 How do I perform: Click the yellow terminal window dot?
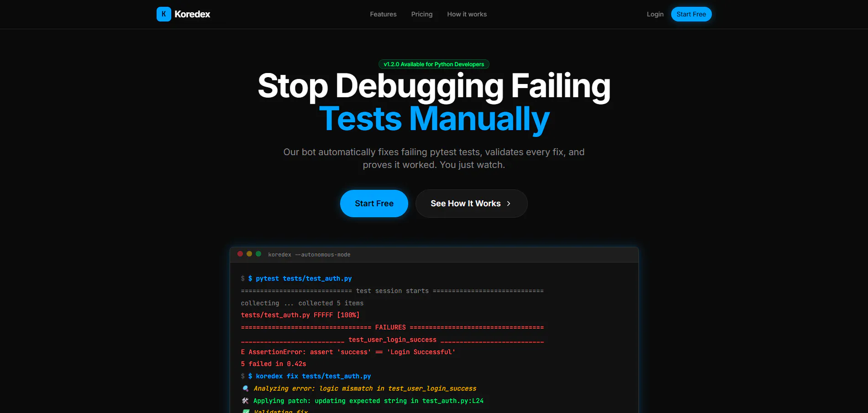(249, 254)
